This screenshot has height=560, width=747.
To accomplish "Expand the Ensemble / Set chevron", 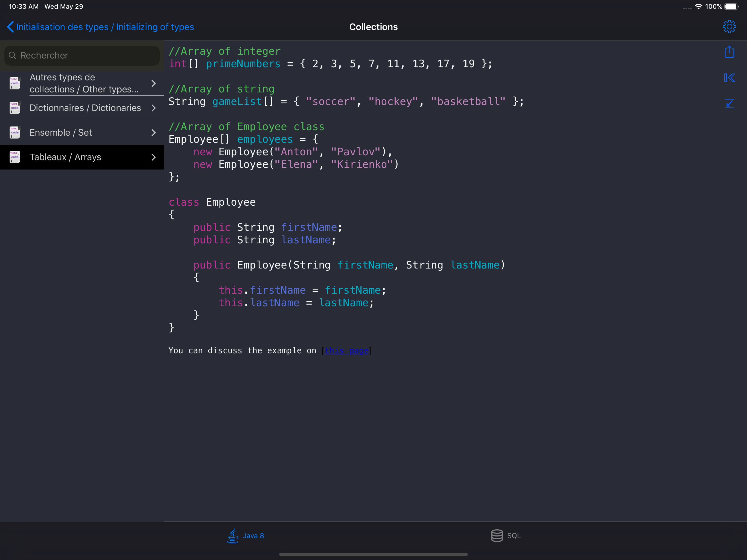I will [154, 133].
